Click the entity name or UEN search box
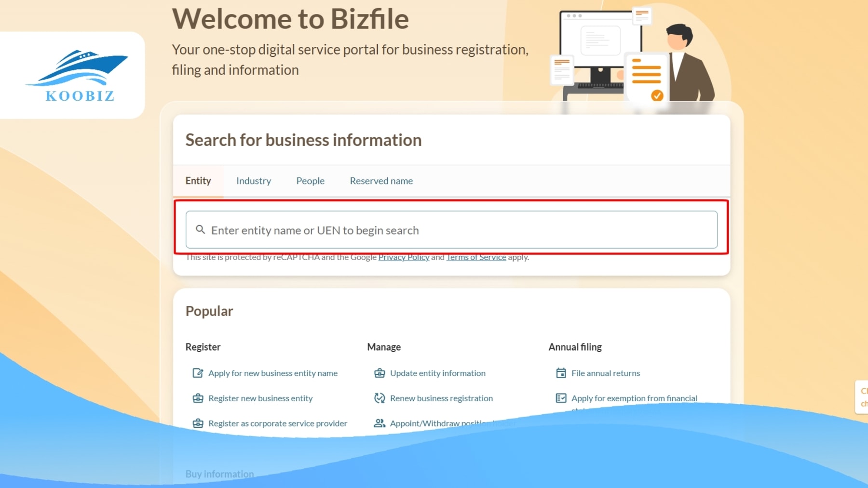 click(451, 230)
